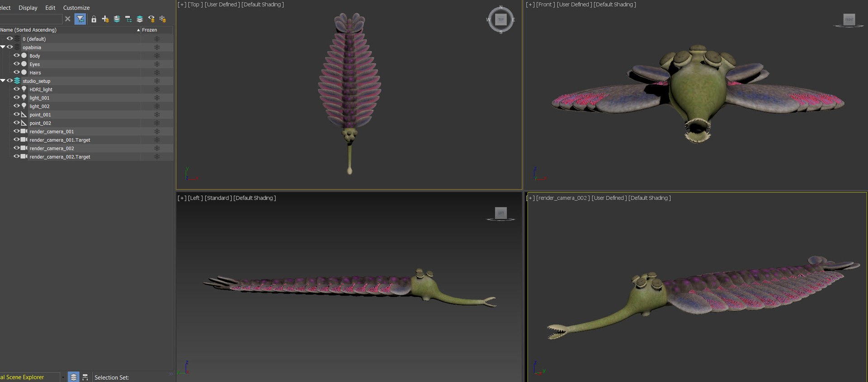This screenshot has height=382, width=868.
Task: Open Front viewport User Defined menu
Action: 575,5
